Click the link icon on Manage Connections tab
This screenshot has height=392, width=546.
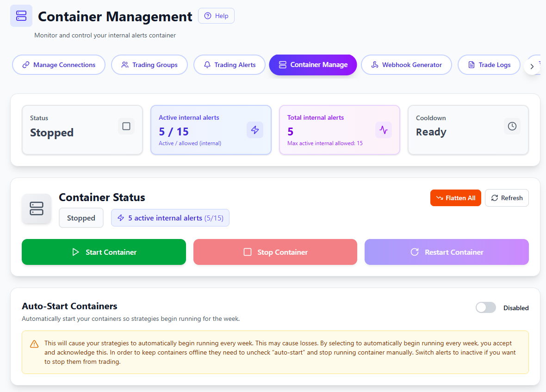point(26,65)
